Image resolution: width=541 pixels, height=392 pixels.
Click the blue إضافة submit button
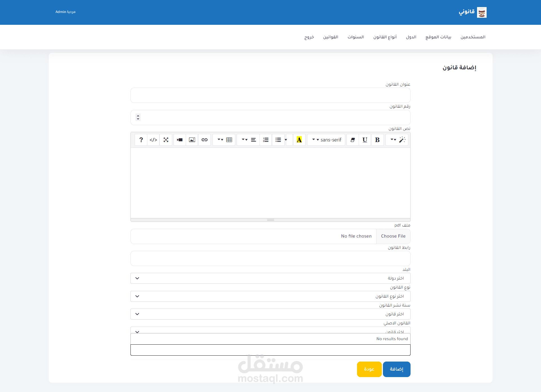point(396,369)
